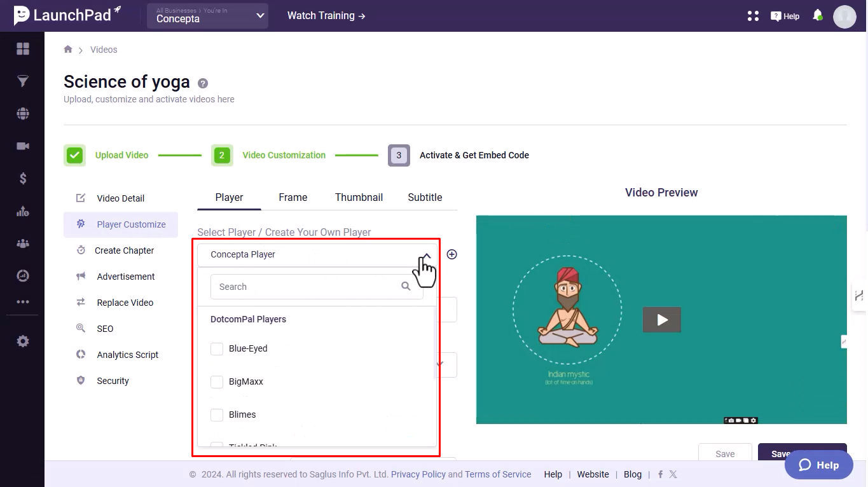This screenshot has width=868, height=487.
Task: Click the video preview control bar icons
Action: point(740,420)
